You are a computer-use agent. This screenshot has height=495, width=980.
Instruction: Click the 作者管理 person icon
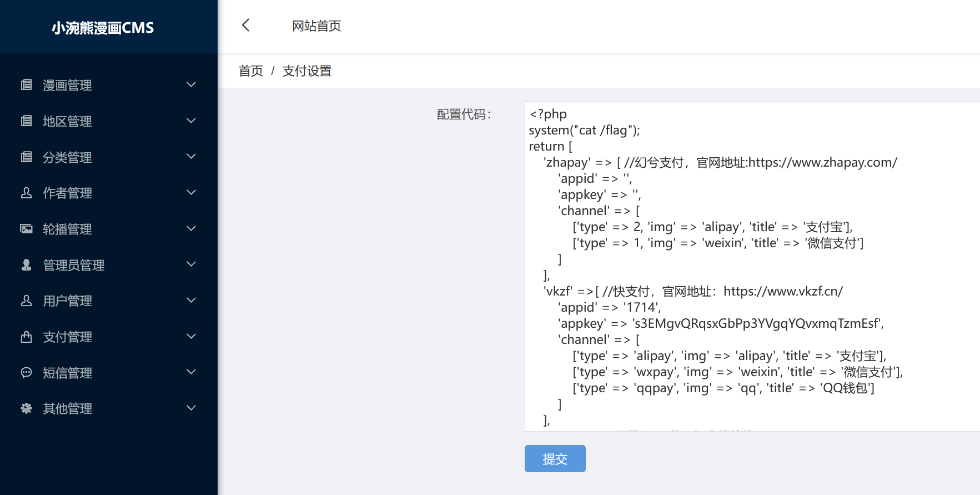pyautogui.click(x=26, y=192)
